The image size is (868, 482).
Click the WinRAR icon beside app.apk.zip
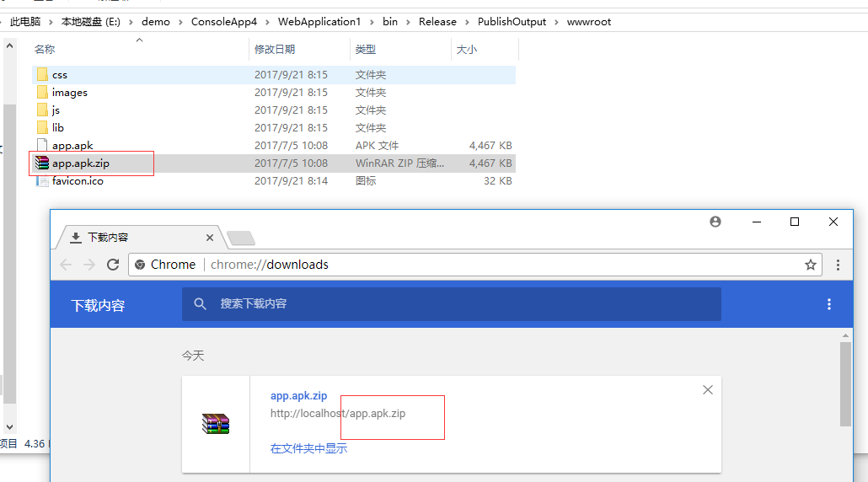(x=42, y=163)
